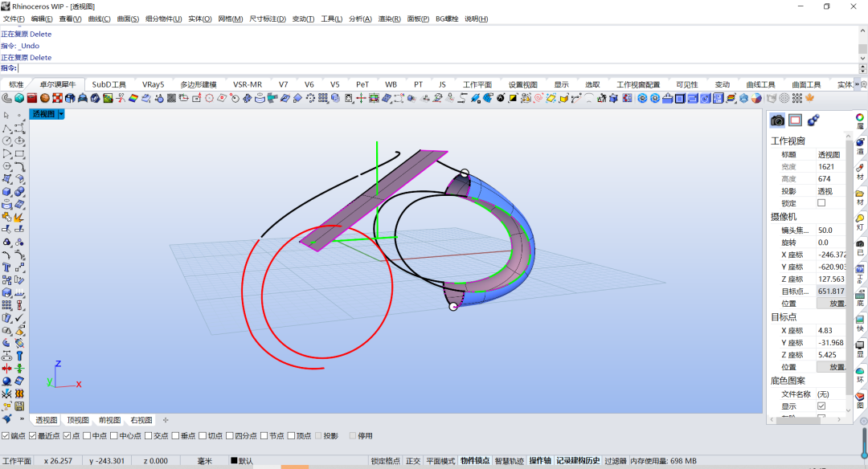
Task: Select the Ellipse tool in left toolbar
Action: tap(19, 141)
